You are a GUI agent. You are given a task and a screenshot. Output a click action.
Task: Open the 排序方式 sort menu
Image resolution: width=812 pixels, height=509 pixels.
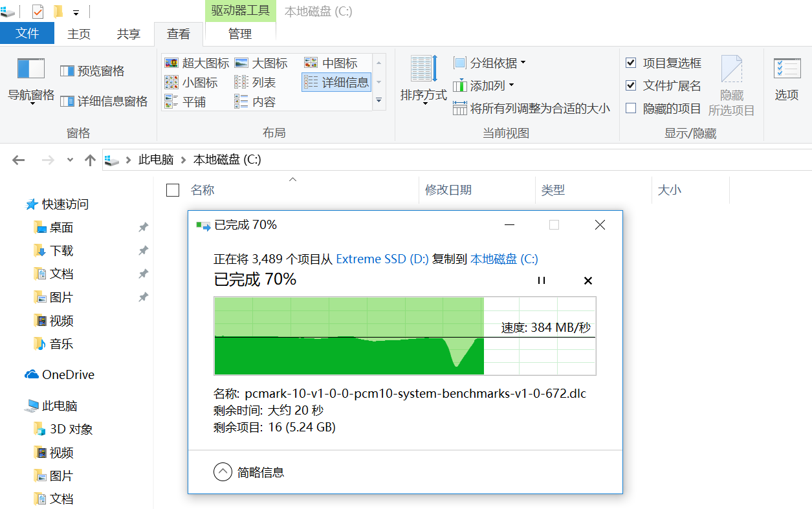[x=424, y=81]
